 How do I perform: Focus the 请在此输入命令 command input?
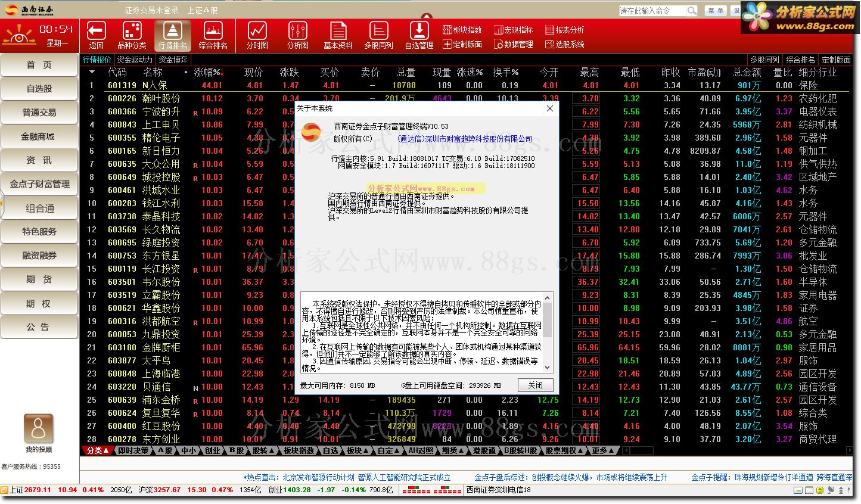652,11
